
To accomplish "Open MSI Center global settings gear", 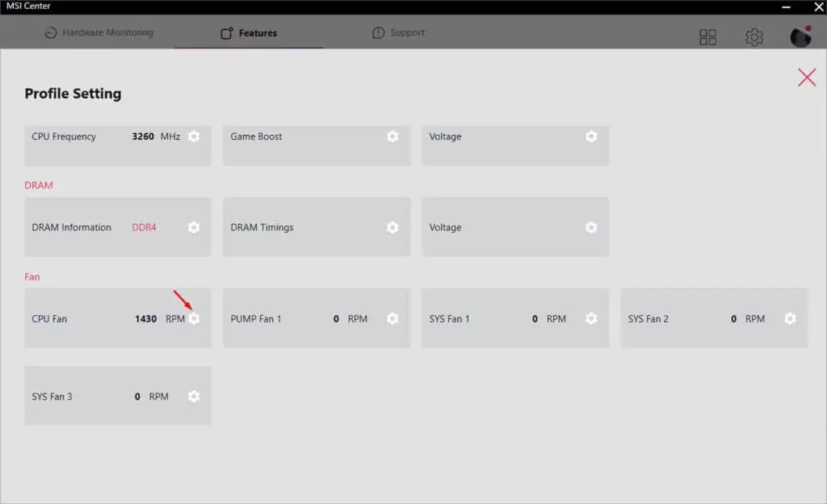I will [x=754, y=36].
